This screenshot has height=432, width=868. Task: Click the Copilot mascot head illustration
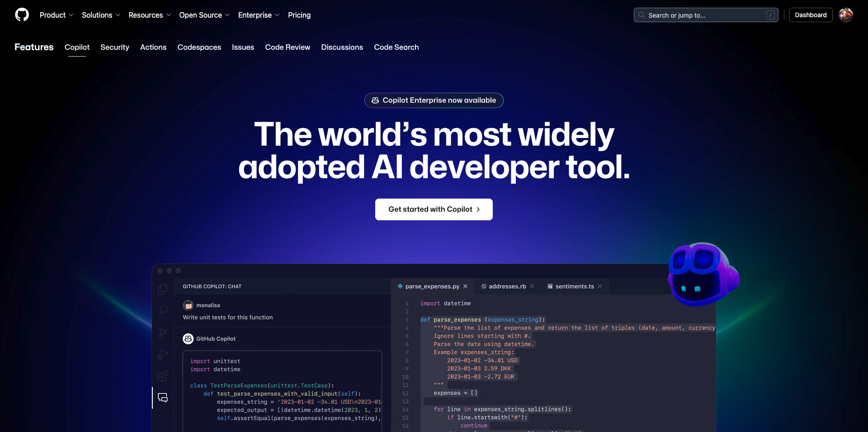[703, 274]
